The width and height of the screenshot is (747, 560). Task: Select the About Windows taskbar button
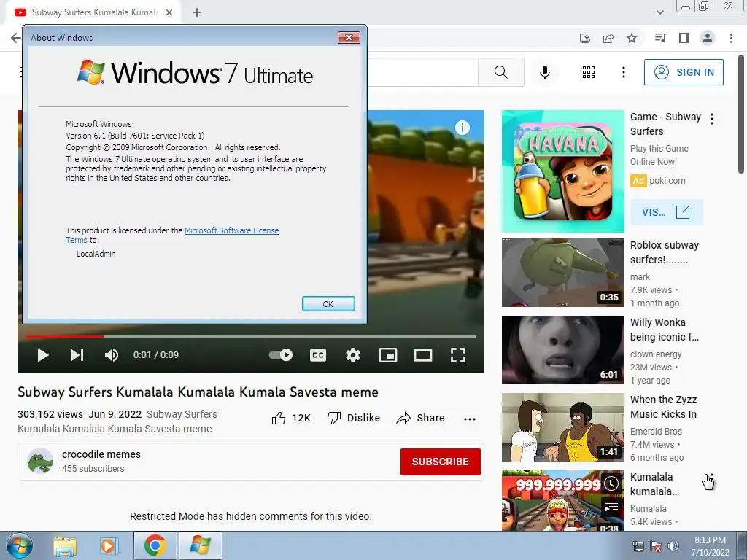[x=200, y=545]
